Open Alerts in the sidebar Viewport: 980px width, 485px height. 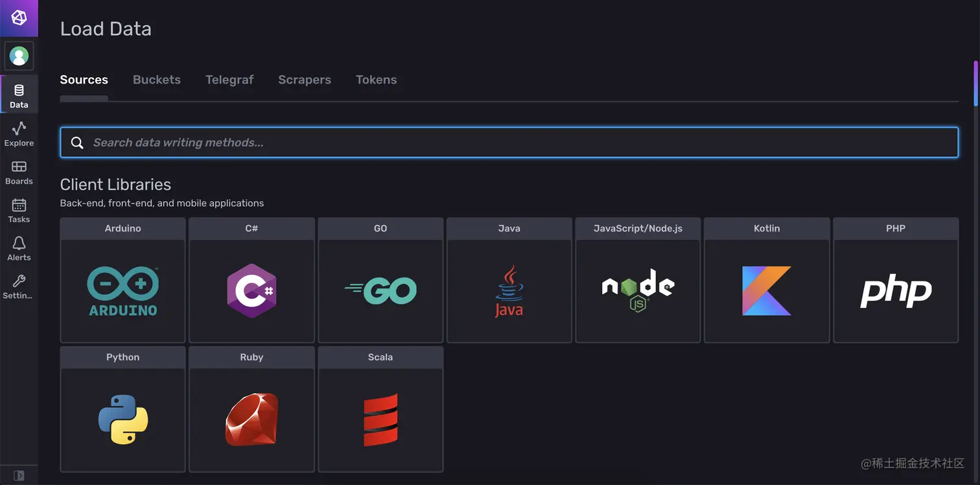click(x=19, y=249)
